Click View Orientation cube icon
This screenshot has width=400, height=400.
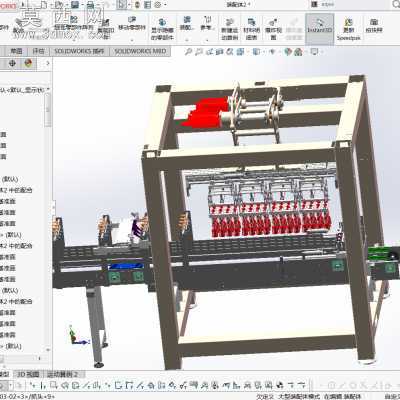coord(240,52)
